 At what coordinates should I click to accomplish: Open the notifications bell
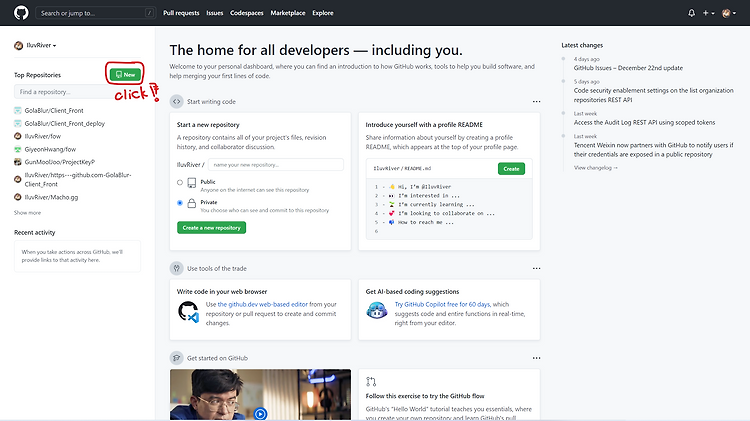click(x=691, y=13)
